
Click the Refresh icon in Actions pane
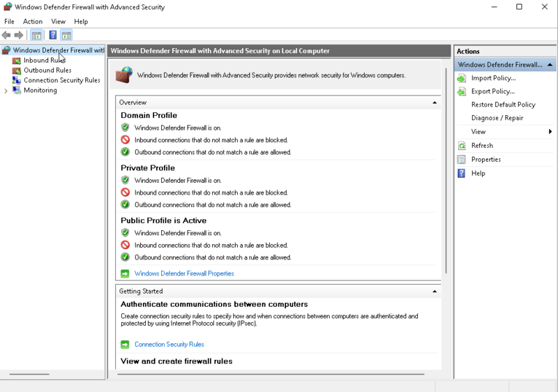pyautogui.click(x=462, y=146)
